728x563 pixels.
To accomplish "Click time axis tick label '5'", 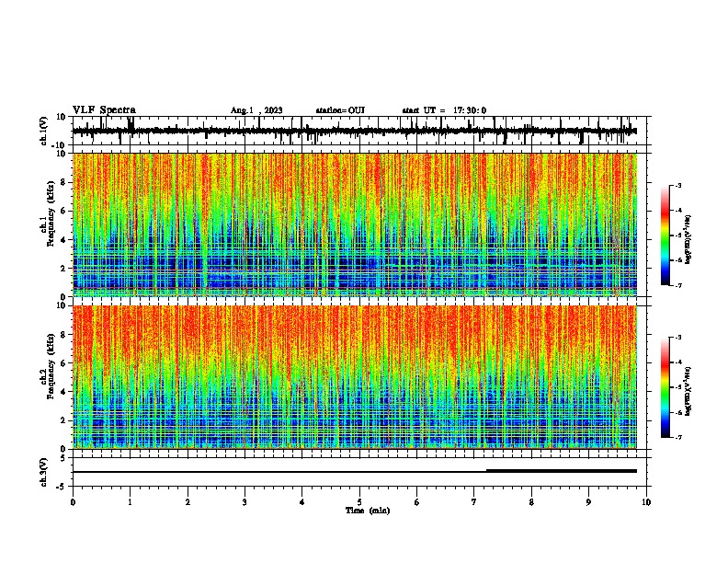I will (359, 502).
